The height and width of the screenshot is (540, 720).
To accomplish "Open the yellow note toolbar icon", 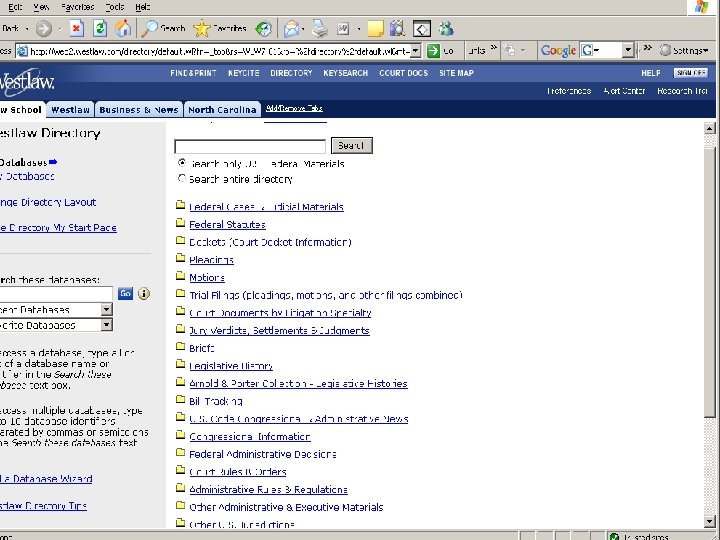I will click(375, 29).
